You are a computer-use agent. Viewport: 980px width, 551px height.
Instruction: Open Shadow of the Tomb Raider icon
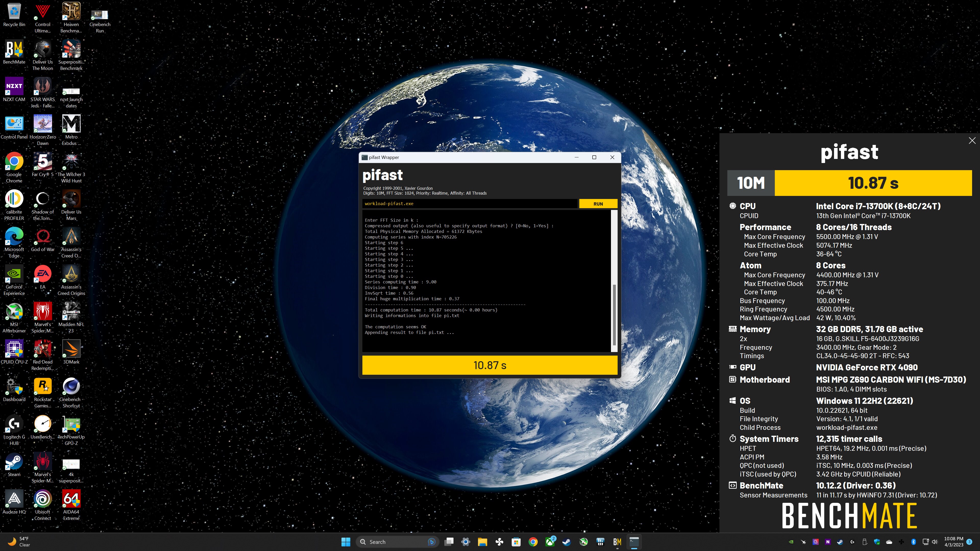pyautogui.click(x=43, y=205)
